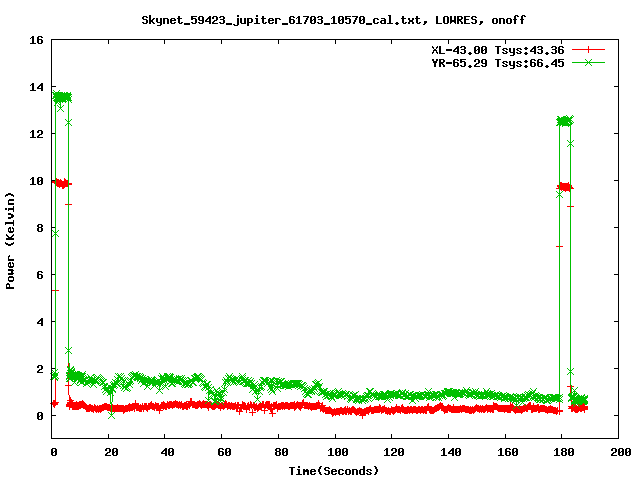Click the x-axis tick label 160

pos(508,452)
